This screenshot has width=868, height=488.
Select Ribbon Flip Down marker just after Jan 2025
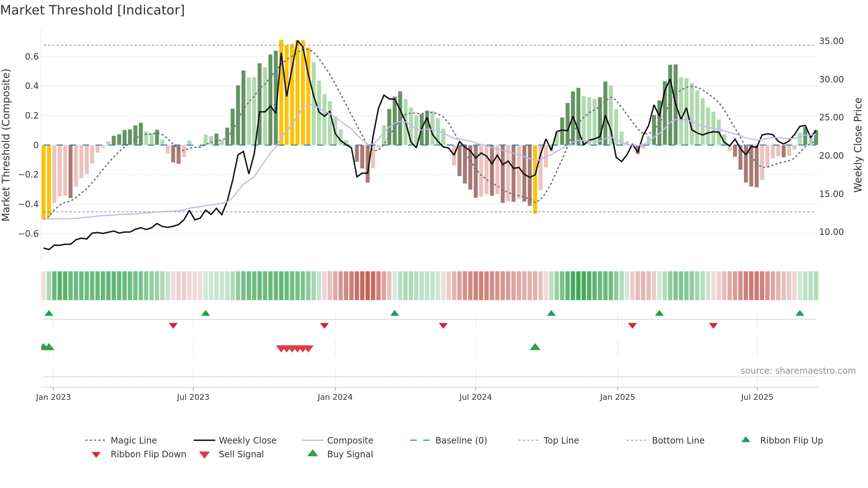pyautogui.click(x=632, y=326)
